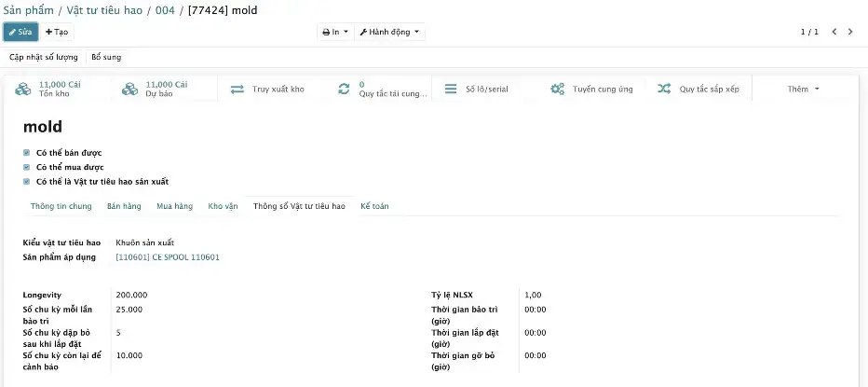Toggle the Có thể mua được checkbox

(27, 167)
